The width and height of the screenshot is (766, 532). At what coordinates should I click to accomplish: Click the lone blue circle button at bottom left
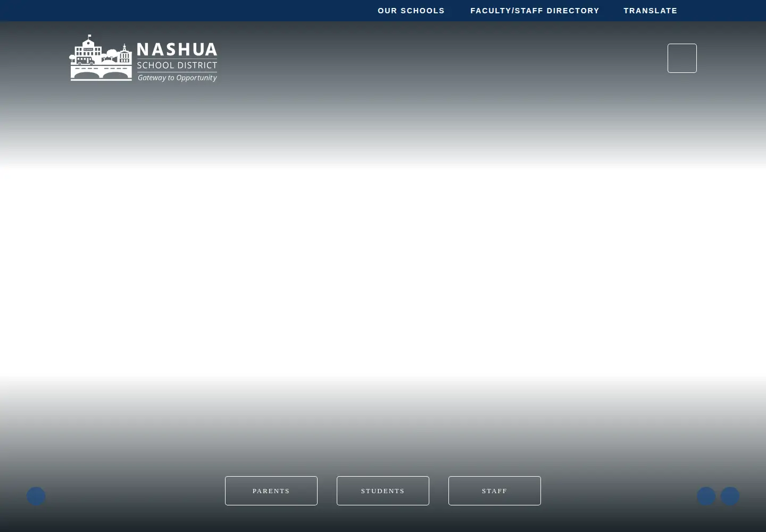tap(36, 496)
